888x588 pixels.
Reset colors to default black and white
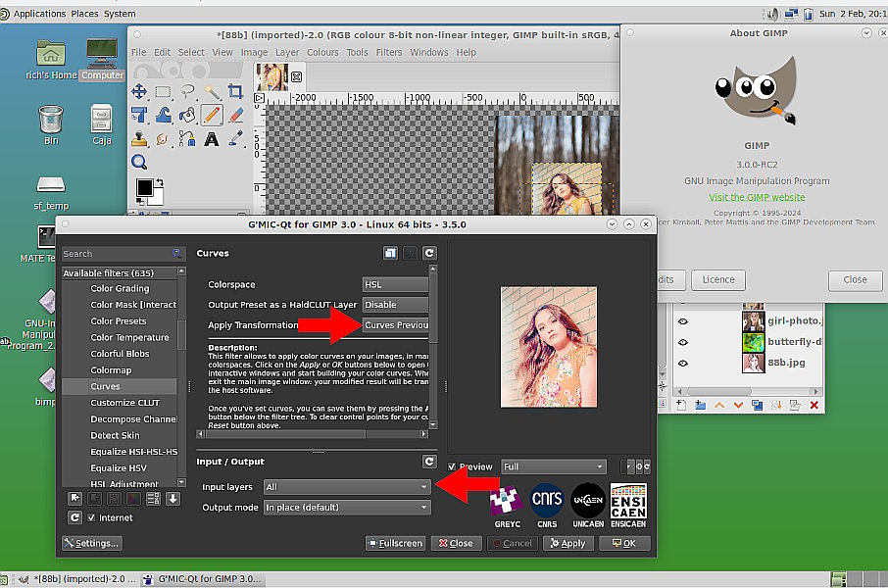[x=140, y=201]
